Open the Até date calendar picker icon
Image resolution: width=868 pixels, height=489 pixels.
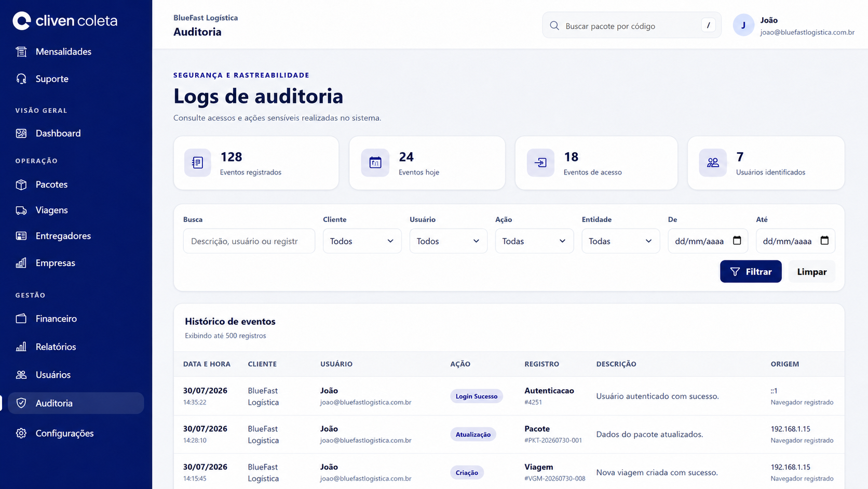(824, 241)
